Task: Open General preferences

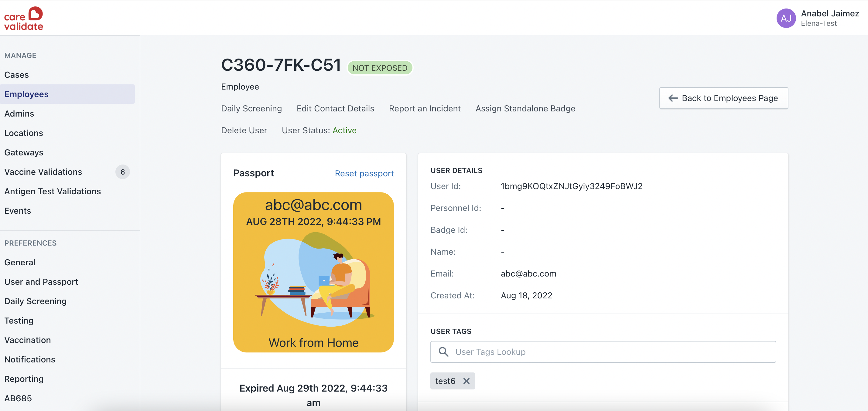Action: coord(20,263)
